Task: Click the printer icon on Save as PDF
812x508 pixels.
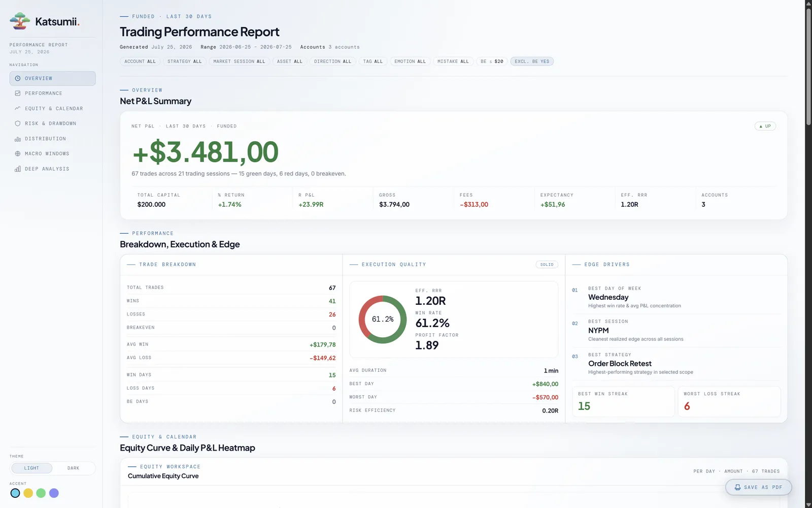Action: (737, 487)
